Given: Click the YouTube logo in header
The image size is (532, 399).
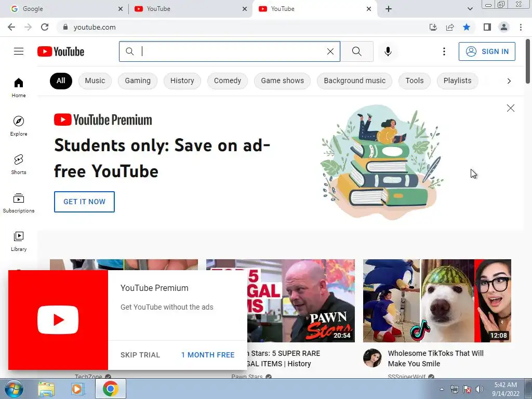Looking at the screenshot, I should tap(61, 51).
